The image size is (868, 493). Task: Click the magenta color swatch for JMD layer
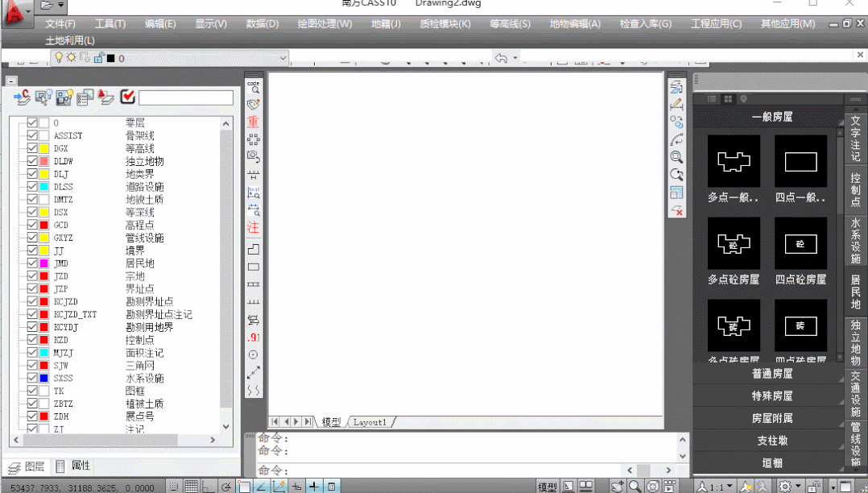(x=43, y=263)
